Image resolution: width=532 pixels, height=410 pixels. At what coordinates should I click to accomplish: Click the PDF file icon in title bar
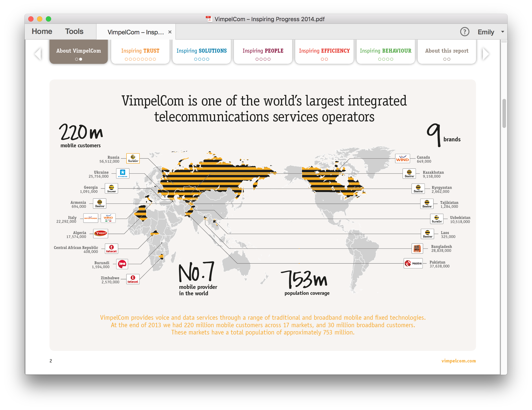pos(209,19)
